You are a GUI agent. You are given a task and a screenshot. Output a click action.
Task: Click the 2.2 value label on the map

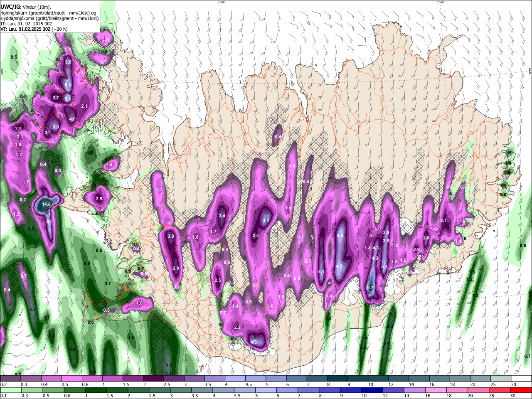[x=237, y=327]
